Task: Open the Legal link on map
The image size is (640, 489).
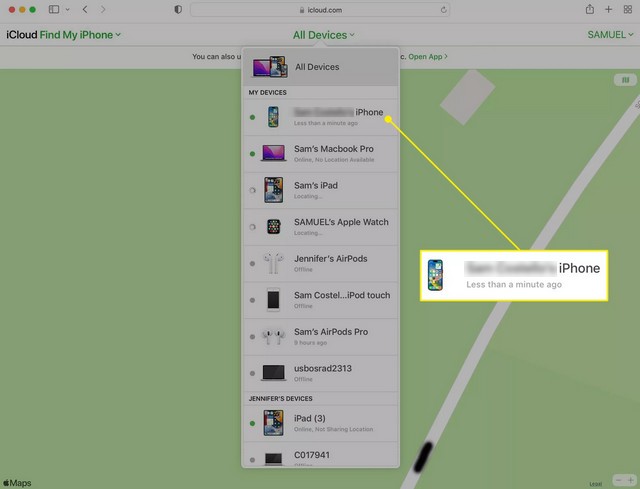Action: point(596,484)
